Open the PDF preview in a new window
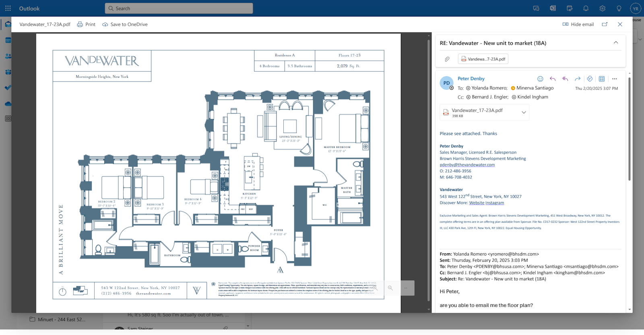Screen dimensions: 644x335 point(605,24)
